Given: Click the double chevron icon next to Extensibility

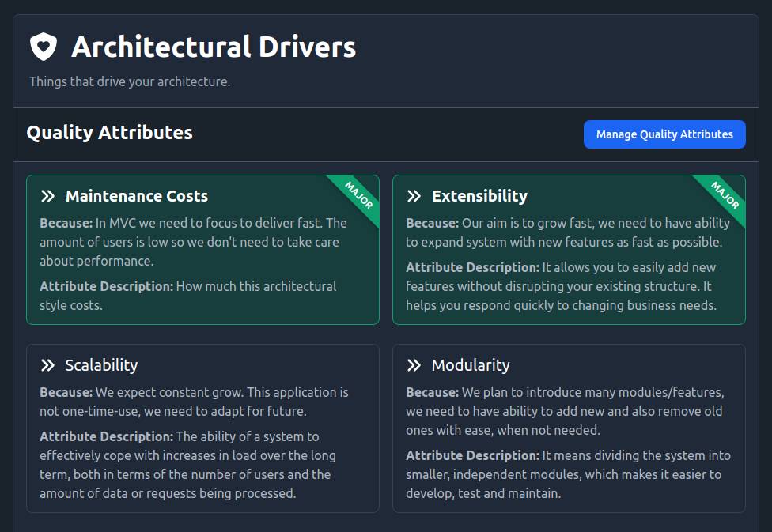Looking at the screenshot, I should tap(414, 196).
